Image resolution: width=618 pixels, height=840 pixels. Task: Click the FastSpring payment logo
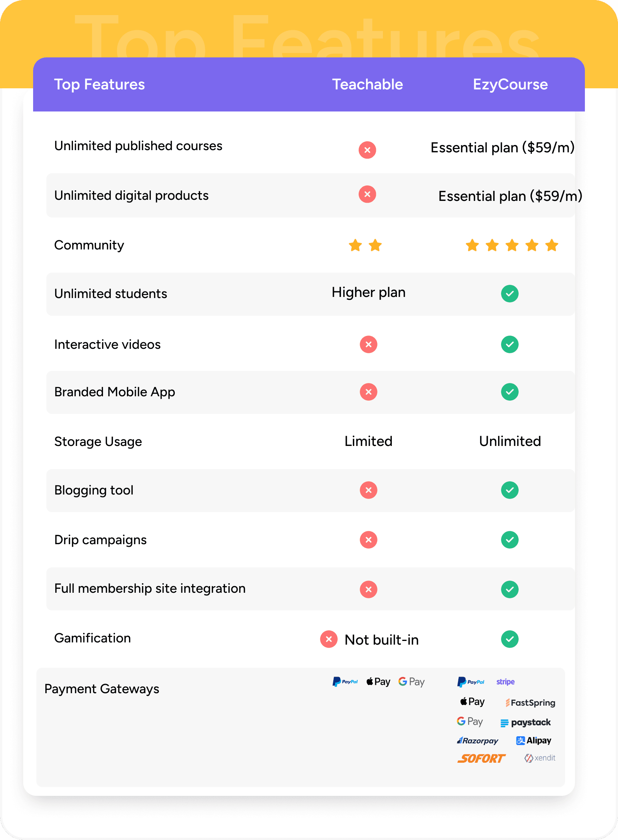[x=530, y=703]
